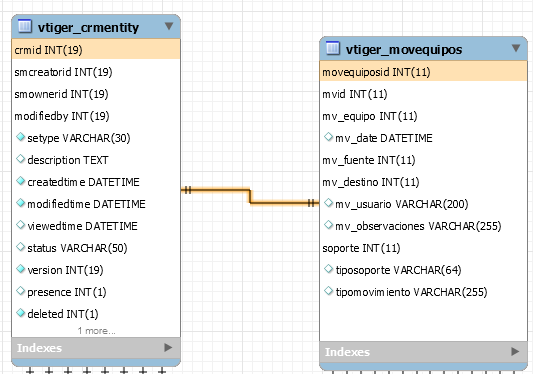Click the vtiger_crmentity table icon
This screenshot has width=533, height=374.
pos(24,26)
